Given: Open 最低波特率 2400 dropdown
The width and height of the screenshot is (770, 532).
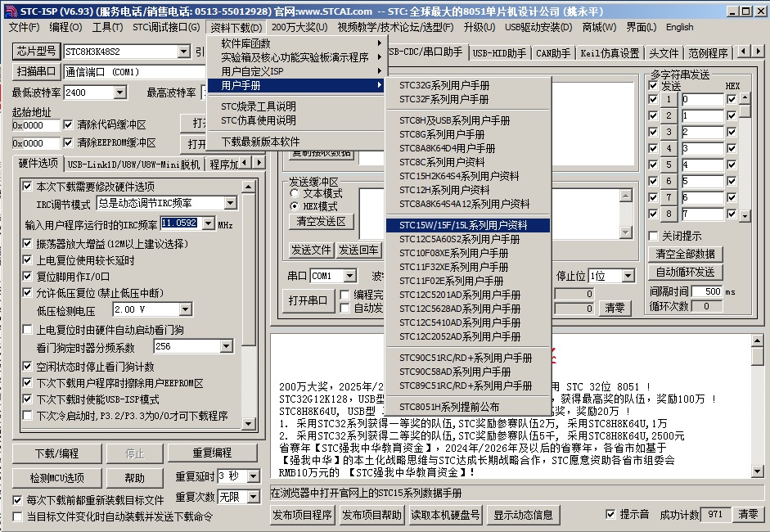Looking at the screenshot, I should [119, 92].
